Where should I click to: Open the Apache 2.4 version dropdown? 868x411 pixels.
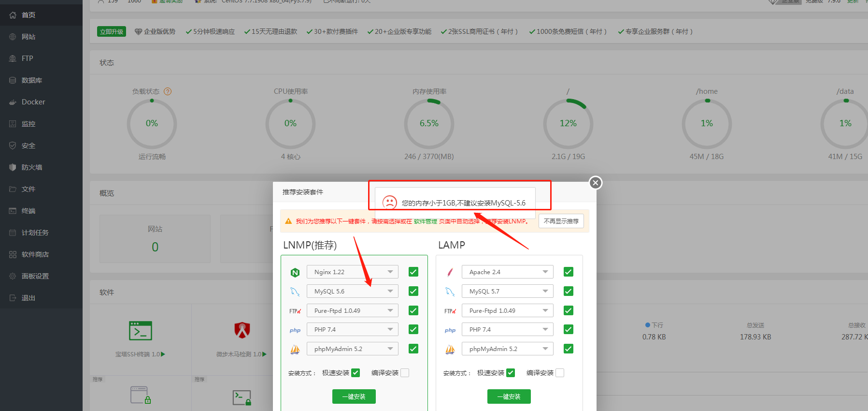(508, 272)
